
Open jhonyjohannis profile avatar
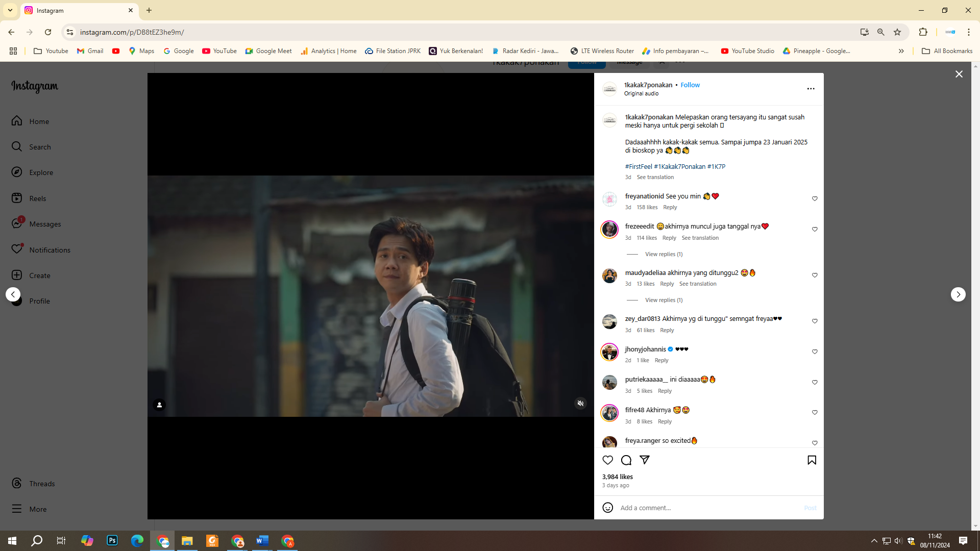pos(609,352)
